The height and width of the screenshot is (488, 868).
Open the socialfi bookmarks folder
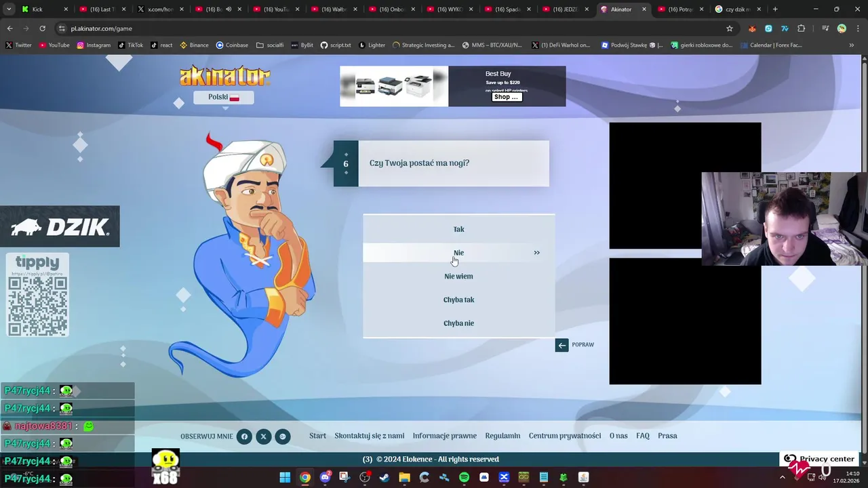click(270, 45)
